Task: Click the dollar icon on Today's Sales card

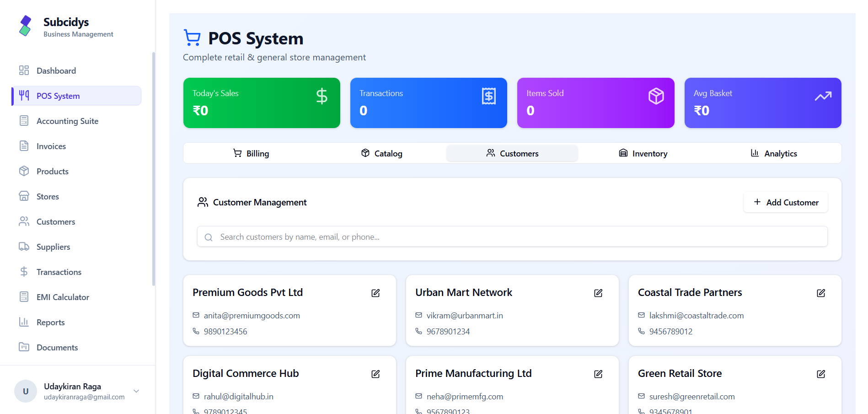Action: click(x=322, y=96)
